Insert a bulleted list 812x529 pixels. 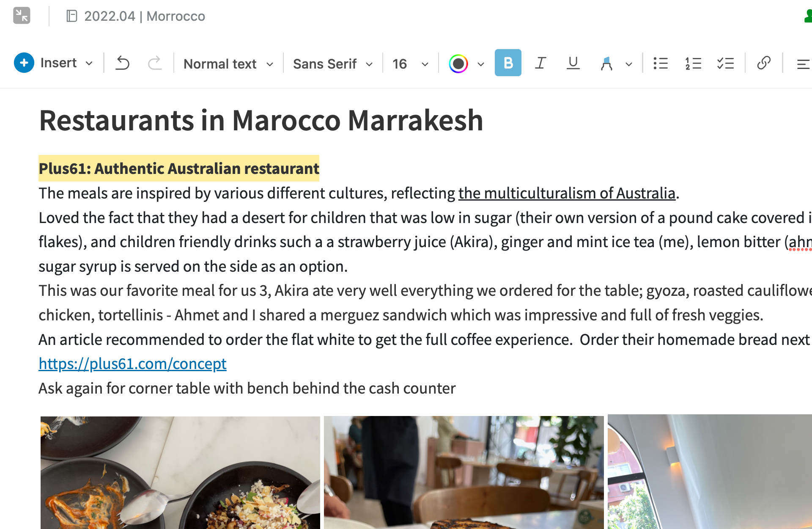660,63
